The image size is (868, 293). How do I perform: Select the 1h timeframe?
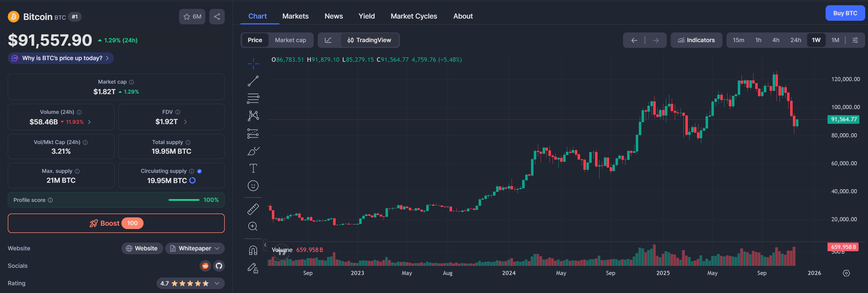pyautogui.click(x=758, y=40)
